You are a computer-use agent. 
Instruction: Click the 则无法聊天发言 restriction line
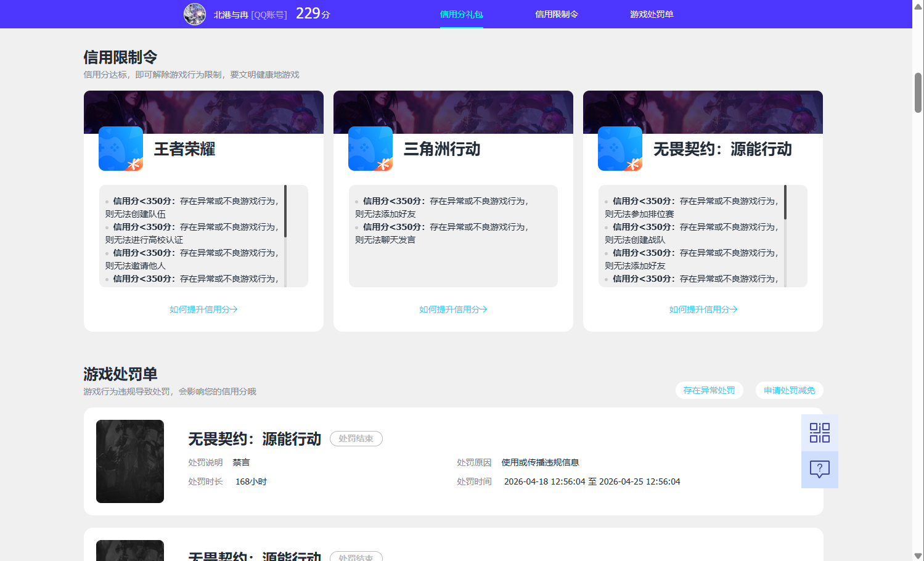[385, 240]
